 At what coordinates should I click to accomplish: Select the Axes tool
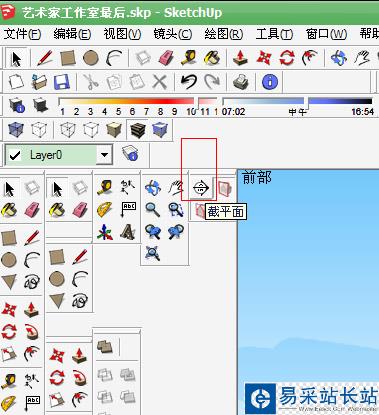(105, 232)
